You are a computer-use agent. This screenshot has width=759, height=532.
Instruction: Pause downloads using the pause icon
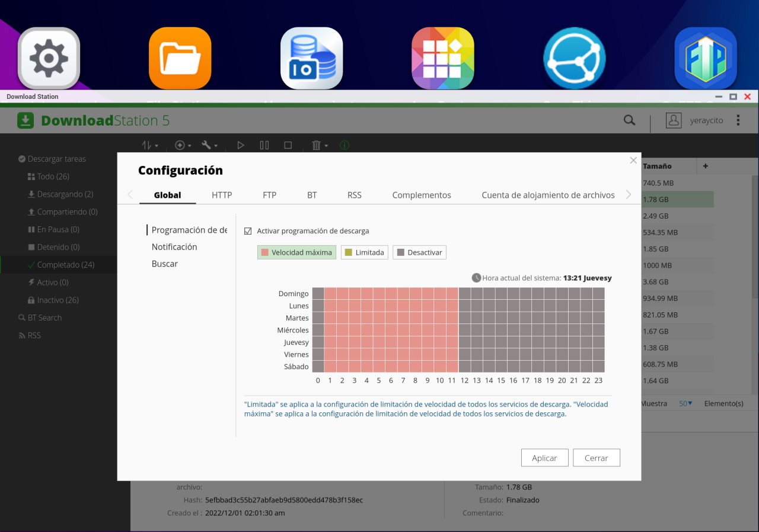point(264,145)
